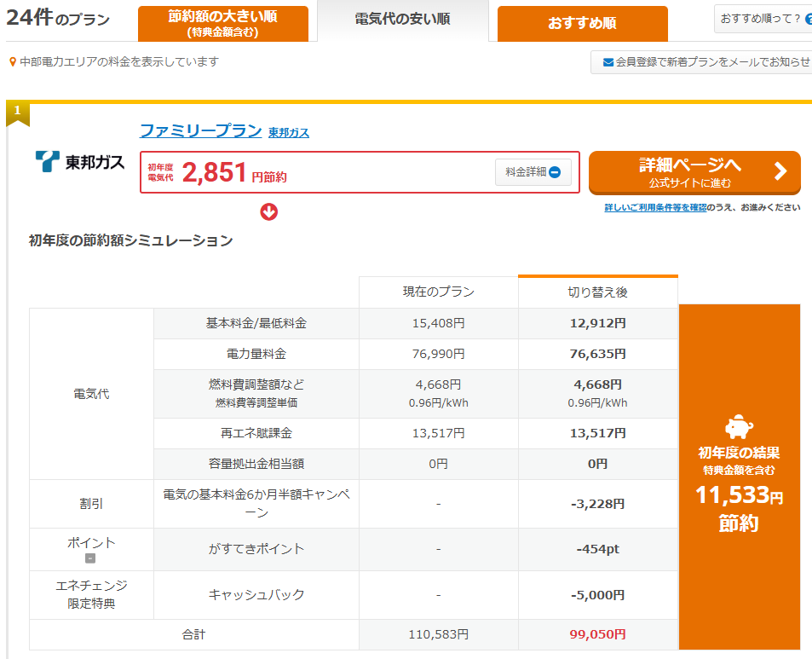The image size is (812, 659).
Task: Click the 容量拠出金相当額 row label
Action: 256,464
